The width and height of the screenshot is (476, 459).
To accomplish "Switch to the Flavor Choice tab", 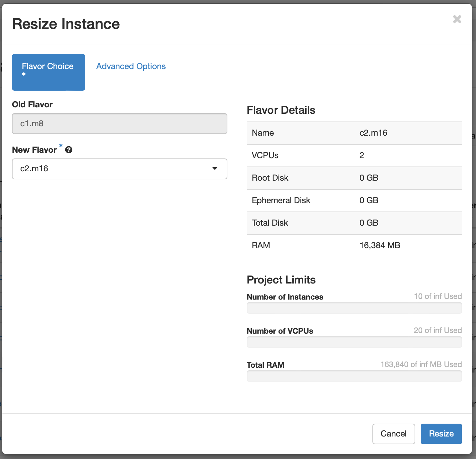I will pyautogui.click(x=49, y=72).
